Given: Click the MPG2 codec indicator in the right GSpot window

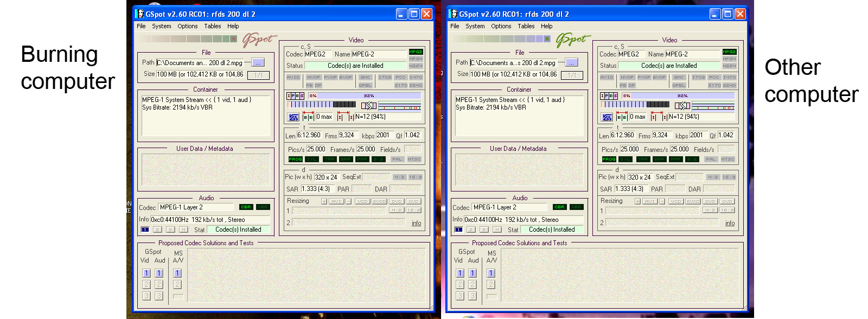Looking at the screenshot, I should pyautogui.click(x=729, y=52).
